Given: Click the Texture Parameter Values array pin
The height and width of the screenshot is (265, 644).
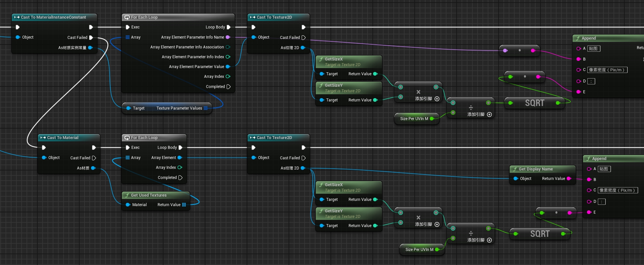Looking at the screenshot, I should point(206,108).
